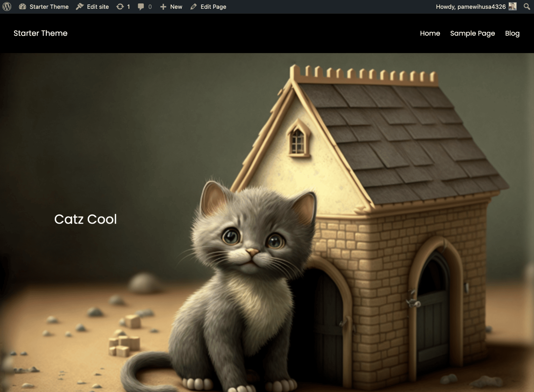This screenshot has width=534, height=392.
Task: Go to Home navigation link
Action: click(x=430, y=33)
